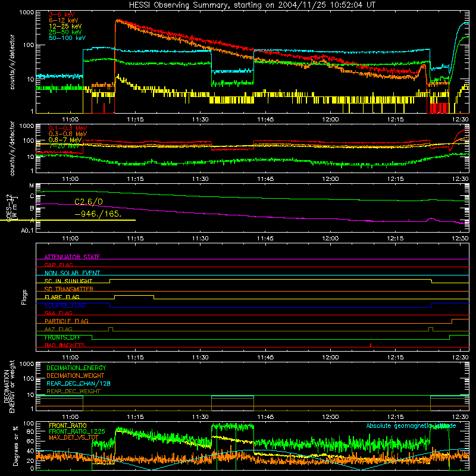Viewport: 476px width, 476px height.
Task: Select the 12-25 keV legend label
Action: 65,26
